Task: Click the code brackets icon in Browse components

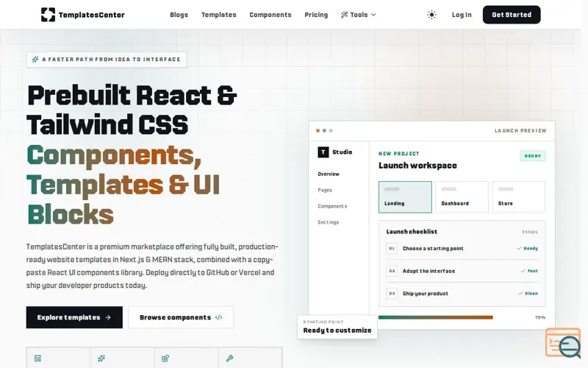Action: (218, 317)
